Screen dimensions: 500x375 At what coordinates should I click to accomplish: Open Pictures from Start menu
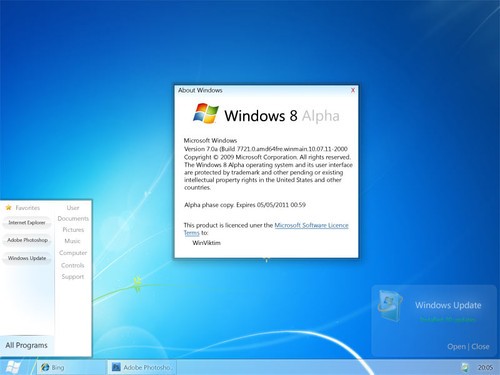click(73, 230)
